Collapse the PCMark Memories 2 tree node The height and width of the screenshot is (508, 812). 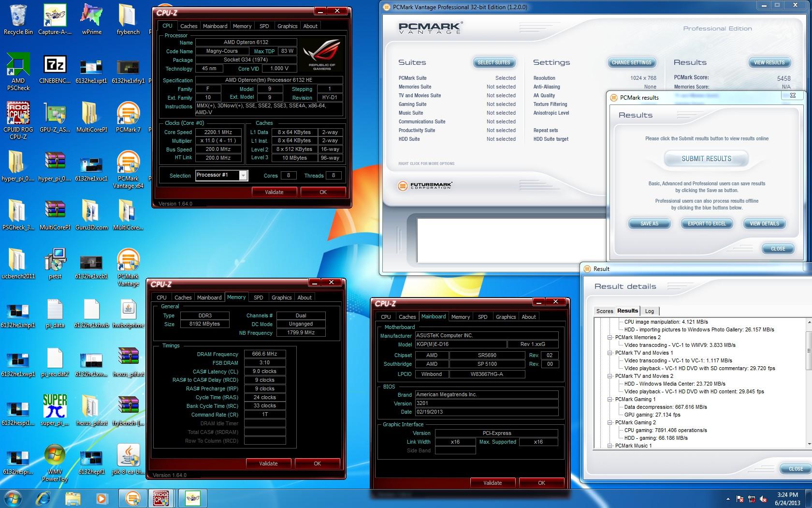click(610, 337)
